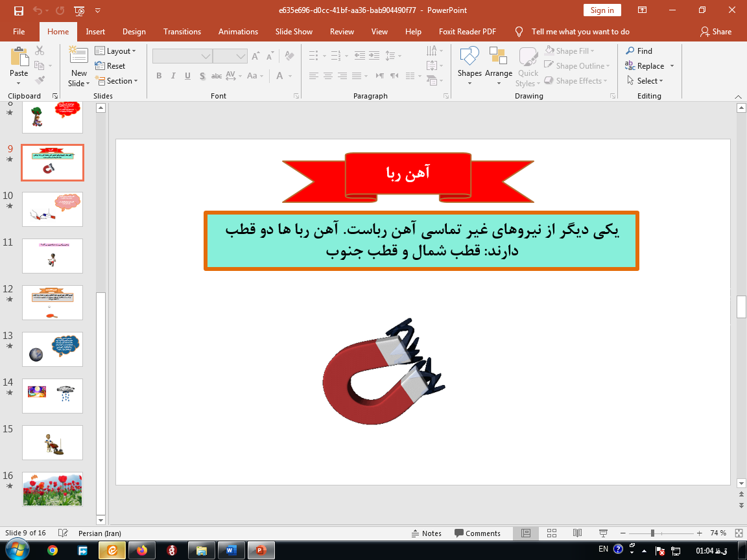This screenshot has height=560, width=747.
Task: Click the Ribbon Display Options icon
Action: tap(642, 10)
